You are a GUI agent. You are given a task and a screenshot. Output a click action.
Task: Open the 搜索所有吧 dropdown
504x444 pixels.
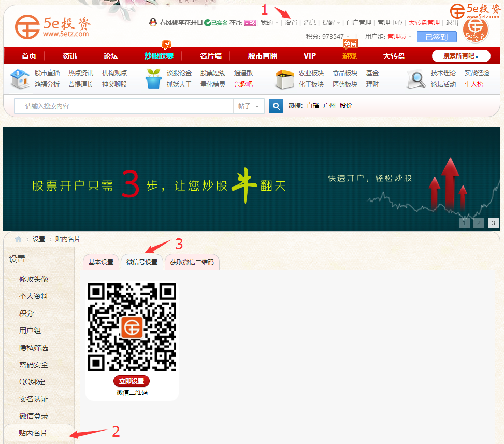(461, 56)
